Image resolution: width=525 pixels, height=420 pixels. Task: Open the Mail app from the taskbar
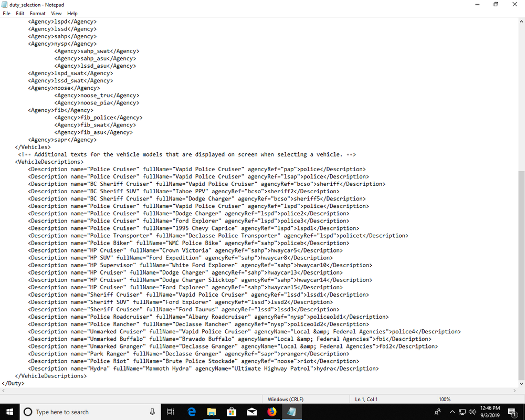point(251,412)
